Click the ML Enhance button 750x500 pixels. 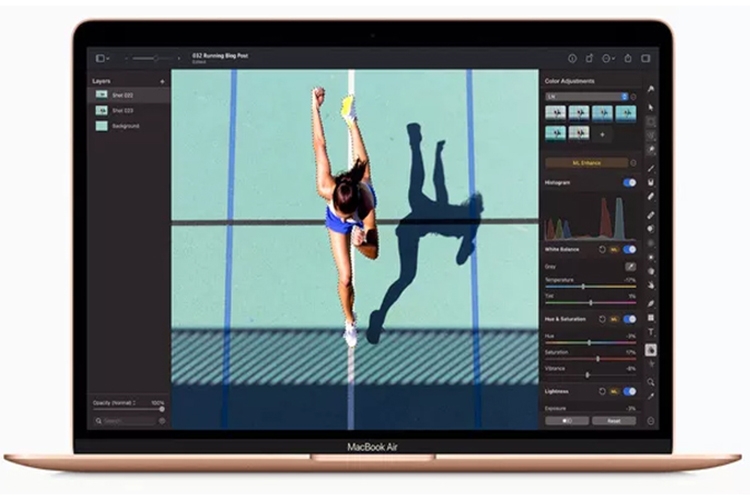pyautogui.click(x=586, y=163)
